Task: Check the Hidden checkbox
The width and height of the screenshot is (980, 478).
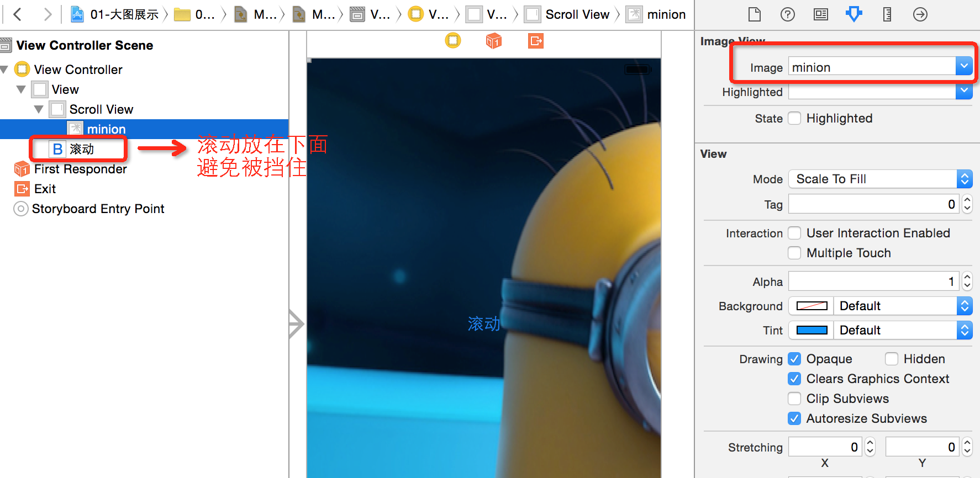Action: pos(892,359)
